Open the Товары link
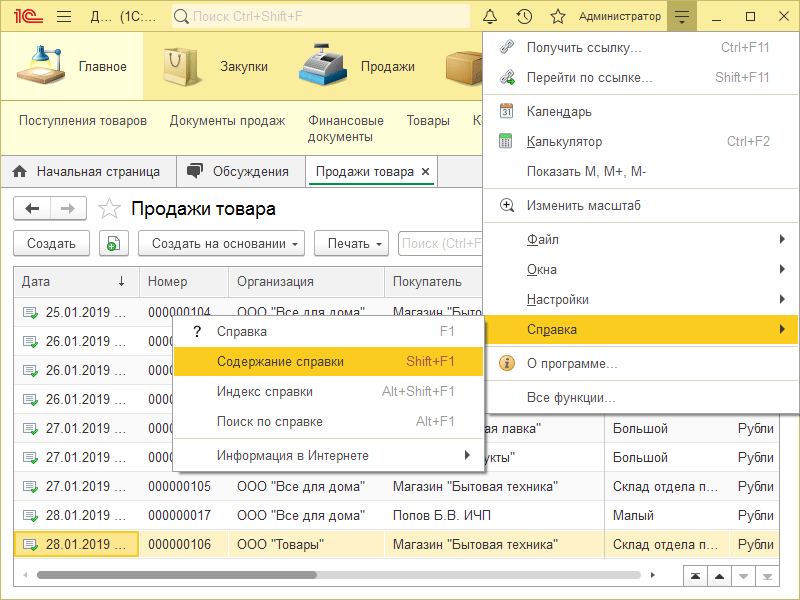This screenshot has height=600, width=800. [x=428, y=121]
